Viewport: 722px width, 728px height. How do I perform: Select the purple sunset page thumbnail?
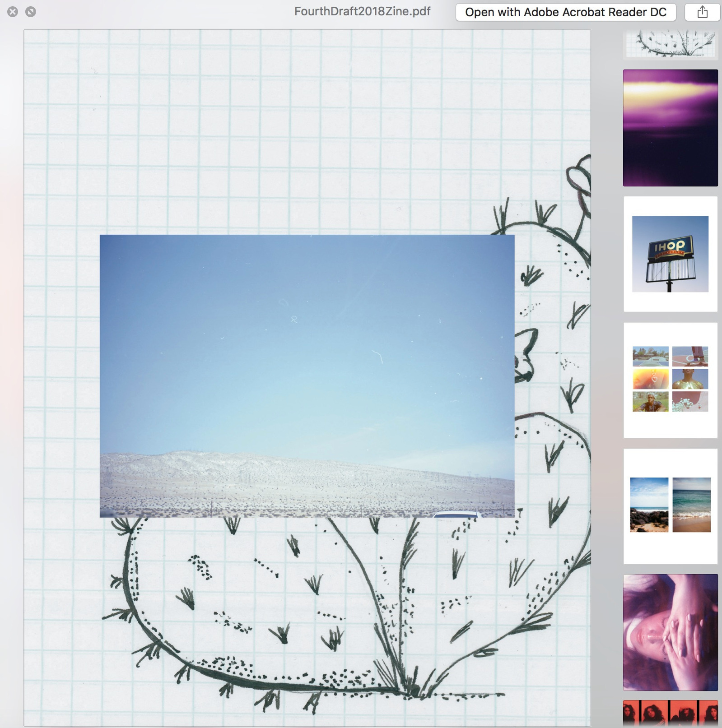(x=670, y=128)
